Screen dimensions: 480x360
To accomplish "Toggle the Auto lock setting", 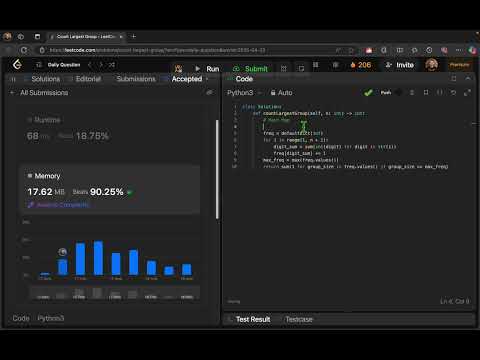I will pyautogui.click(x=282, y=93).
